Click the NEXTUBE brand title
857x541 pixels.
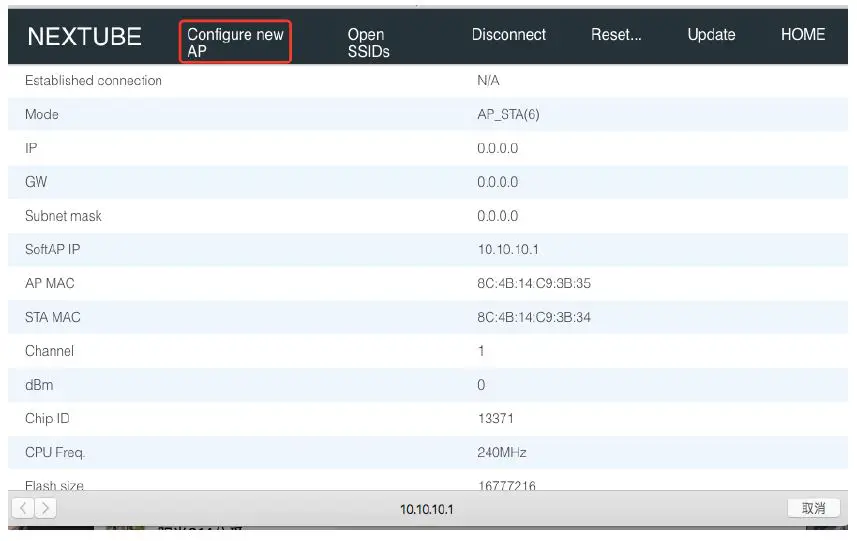pyautogui.click(x=84, y=37)
